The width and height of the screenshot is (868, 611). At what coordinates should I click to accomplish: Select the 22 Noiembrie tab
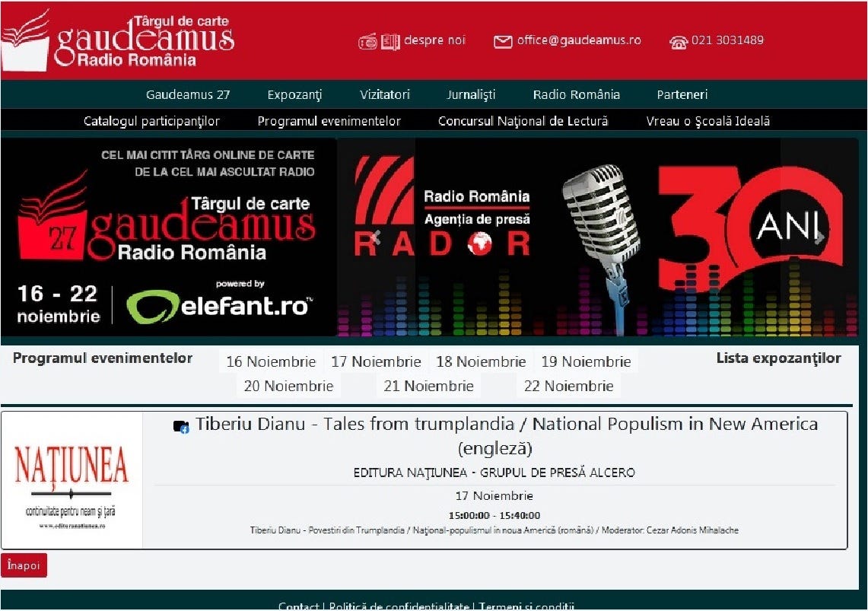pyautogui.click(x=568, y=386)
